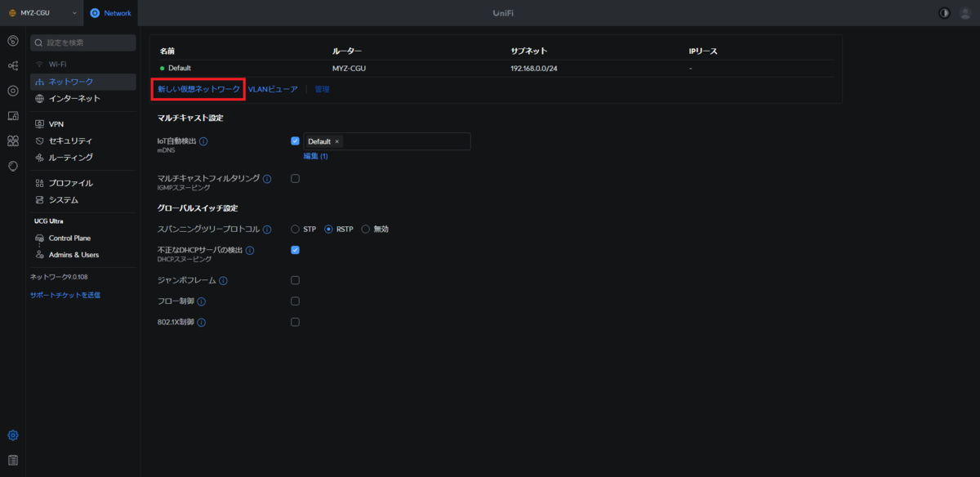Open Admins & Users settings
This screenshot has width=980, height=477.
click(x=83, y=255)
